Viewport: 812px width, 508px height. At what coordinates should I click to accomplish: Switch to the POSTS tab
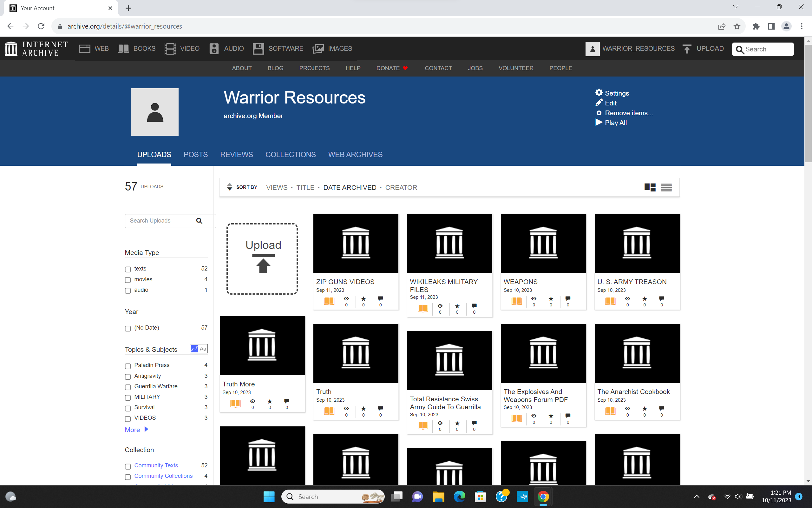[196, 155]
